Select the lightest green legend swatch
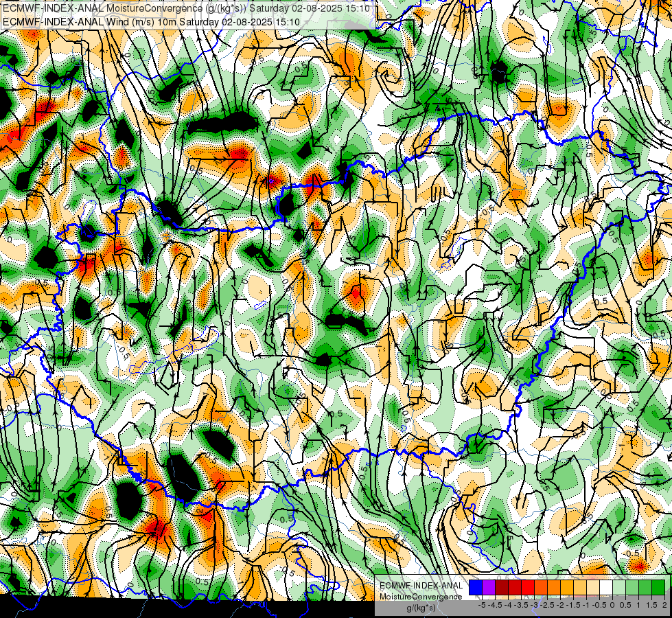The image size is (672, 618). coord(619,587)
